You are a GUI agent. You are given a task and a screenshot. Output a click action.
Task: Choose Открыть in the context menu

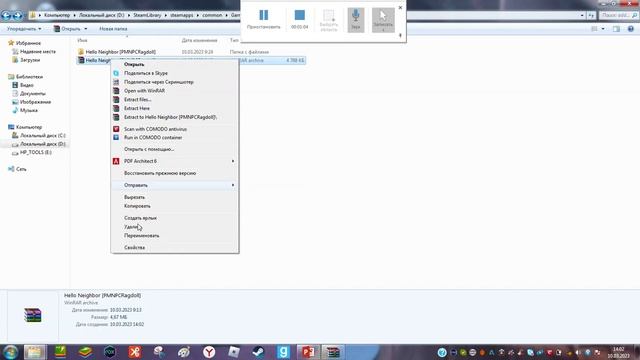point(175,64)
